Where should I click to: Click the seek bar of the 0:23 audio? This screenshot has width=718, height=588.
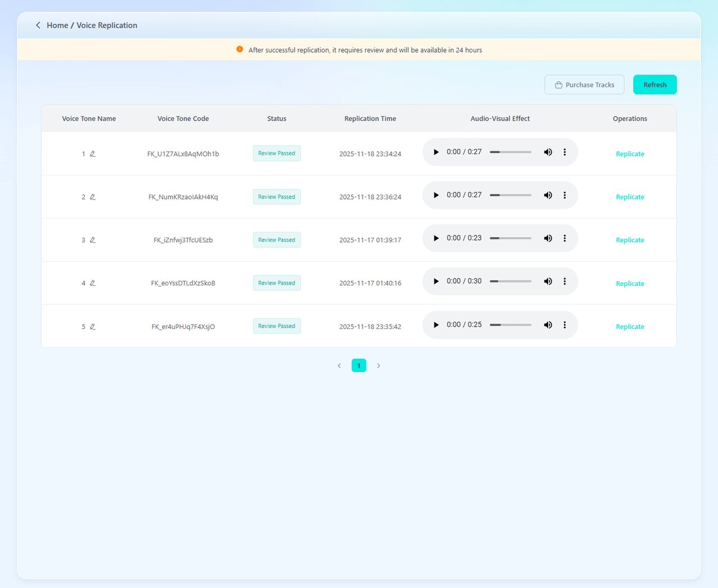(x=510, y=238)
